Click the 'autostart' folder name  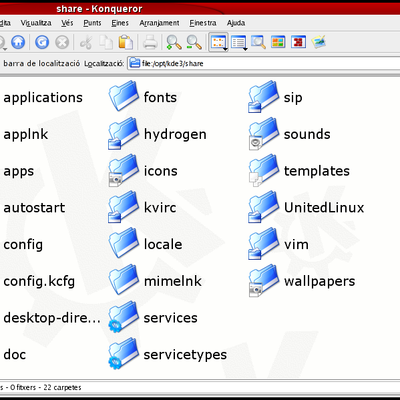[x=34, y=208]
